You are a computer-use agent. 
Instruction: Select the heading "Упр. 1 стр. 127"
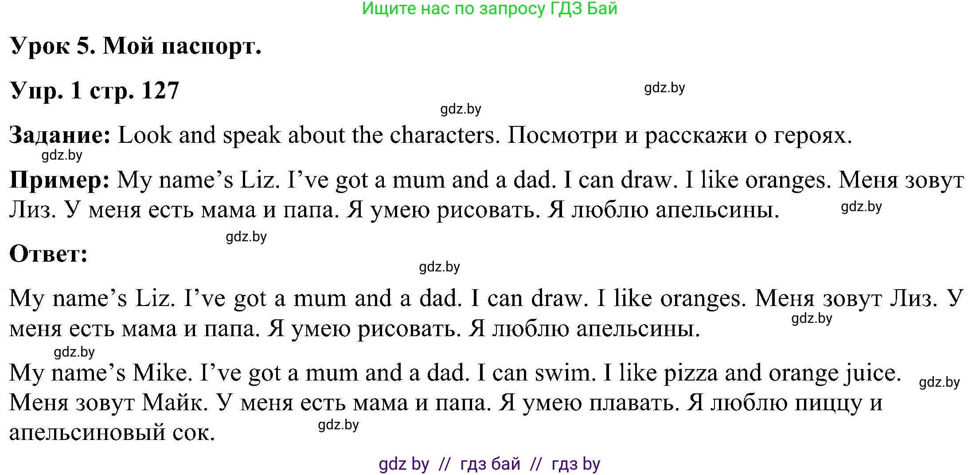94,90
